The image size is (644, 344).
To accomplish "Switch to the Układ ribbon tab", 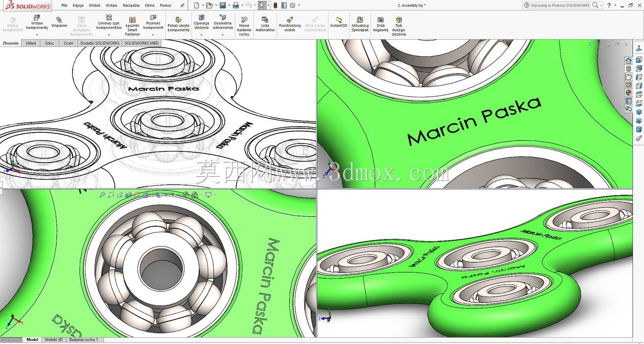I will tap(31, 43).
